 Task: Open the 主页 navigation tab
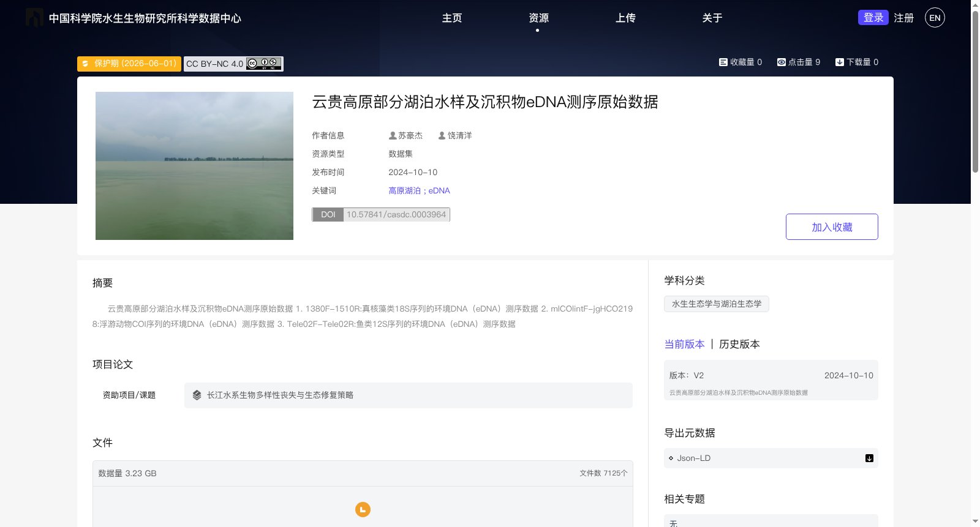pos(452,18)
